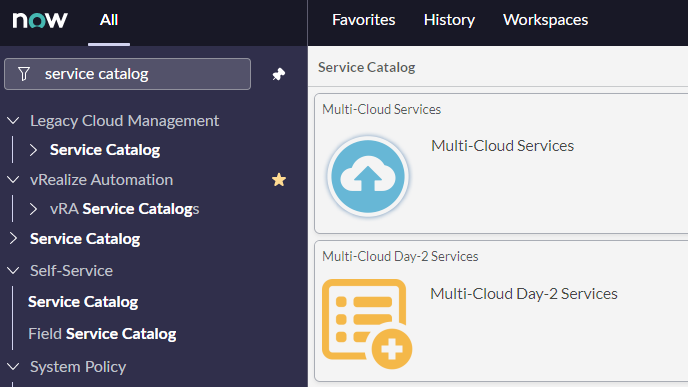Open the History menu
Screen dimensions: 688x387
coord(449,20)
